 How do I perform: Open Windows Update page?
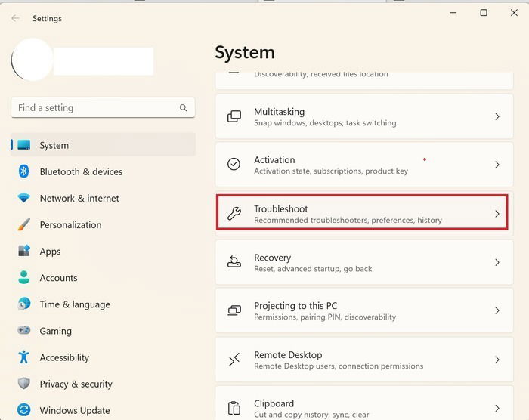point(103,410)
